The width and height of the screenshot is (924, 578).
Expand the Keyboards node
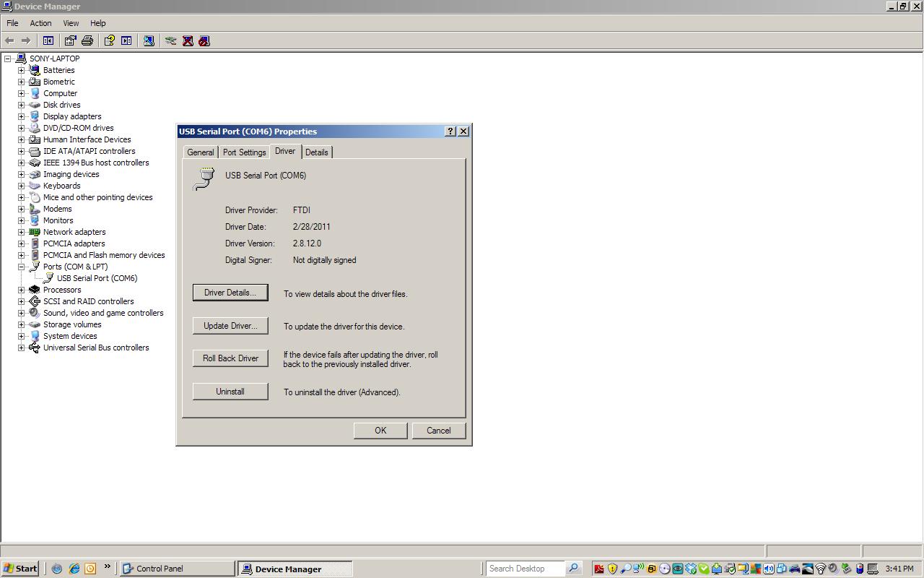pos(22,186)
